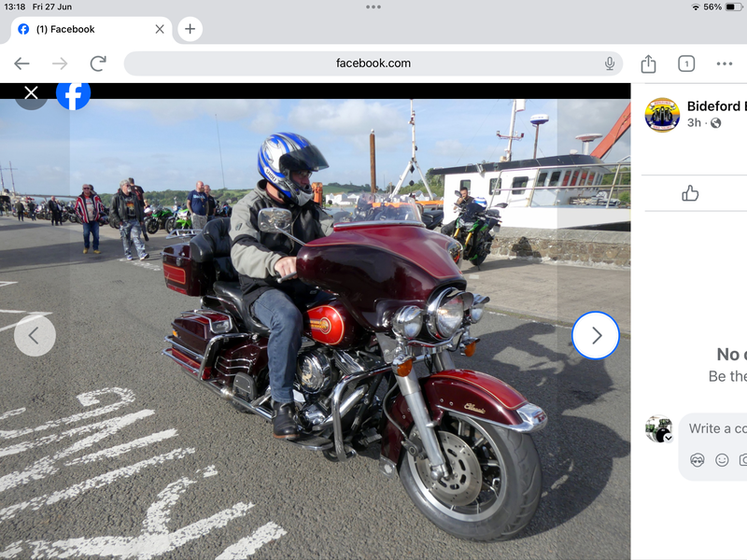This screenshot has height=560, width=747.
Task: Tap the Like thumbs-up icon
Action: 690,193
